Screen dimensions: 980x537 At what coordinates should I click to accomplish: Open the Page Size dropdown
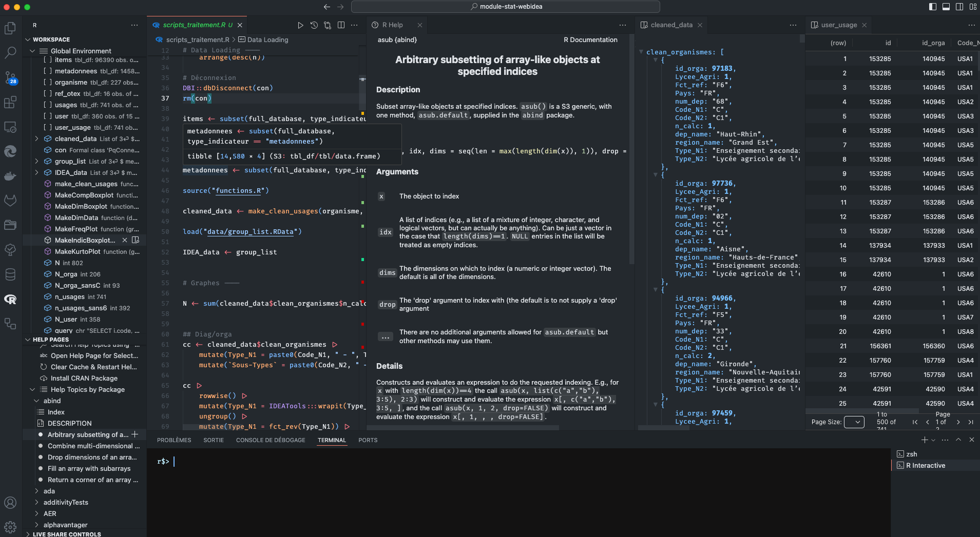pos(854,422)
